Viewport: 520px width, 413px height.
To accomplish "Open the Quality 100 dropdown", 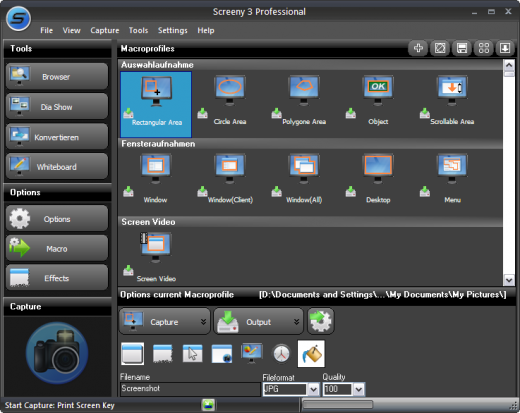I will pyautogui.click(x=358, y=389).
